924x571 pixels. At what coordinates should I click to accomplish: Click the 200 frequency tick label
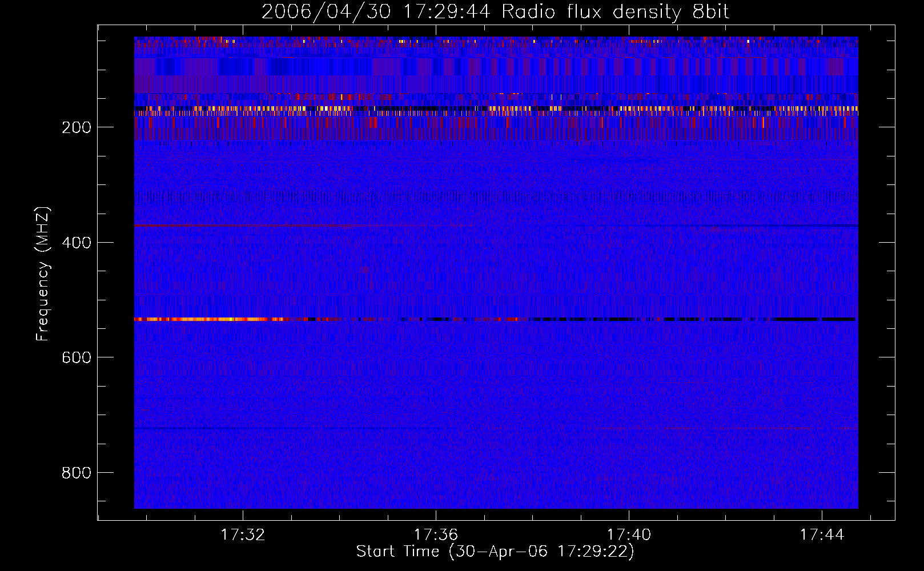(77, 127)
